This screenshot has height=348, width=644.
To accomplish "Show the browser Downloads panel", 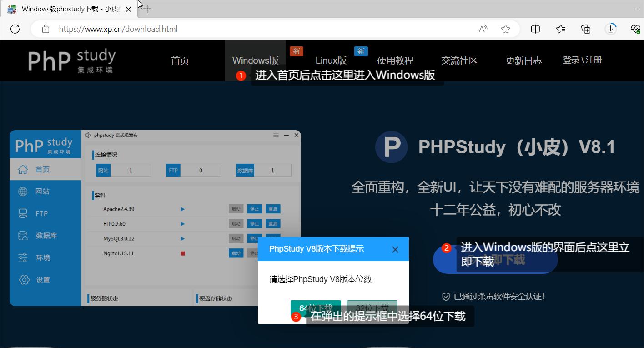I will coord(611,29).
